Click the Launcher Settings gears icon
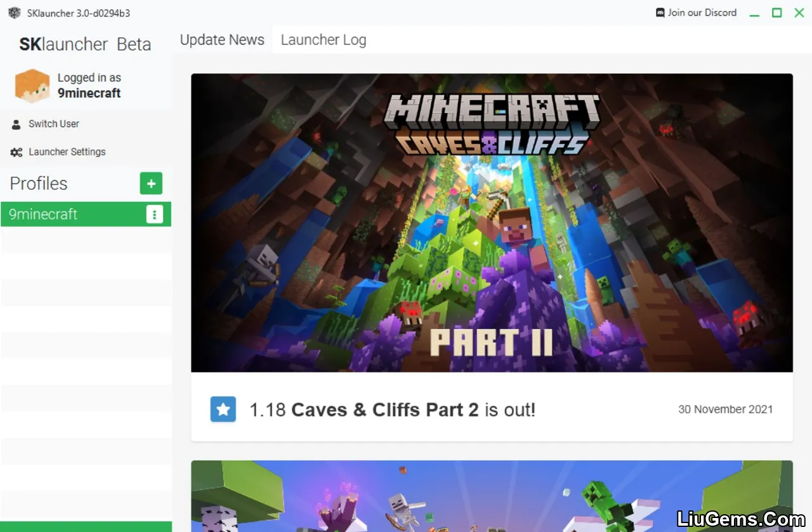 click(x=16, y=152)
